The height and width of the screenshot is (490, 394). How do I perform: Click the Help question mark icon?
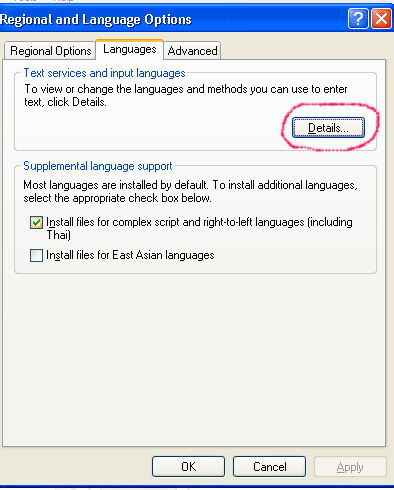pyautogui.click(x=358, y=19)
